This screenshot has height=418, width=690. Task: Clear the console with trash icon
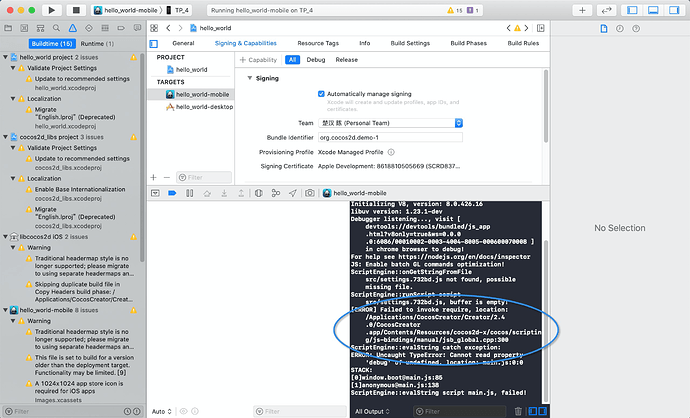518,411
